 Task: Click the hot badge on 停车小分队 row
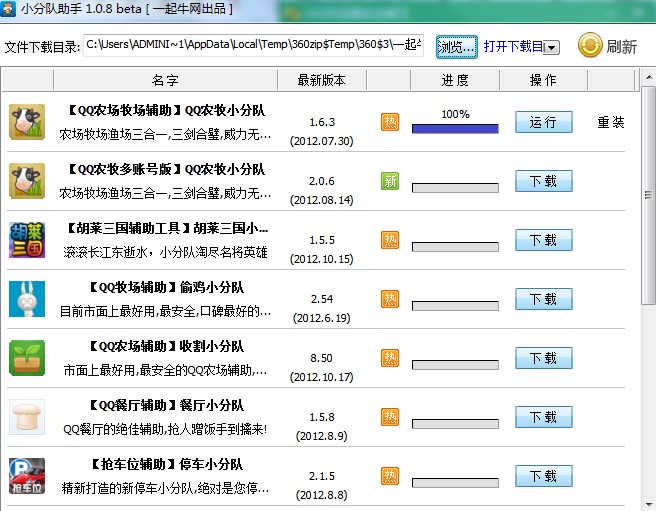pos(390,476)
